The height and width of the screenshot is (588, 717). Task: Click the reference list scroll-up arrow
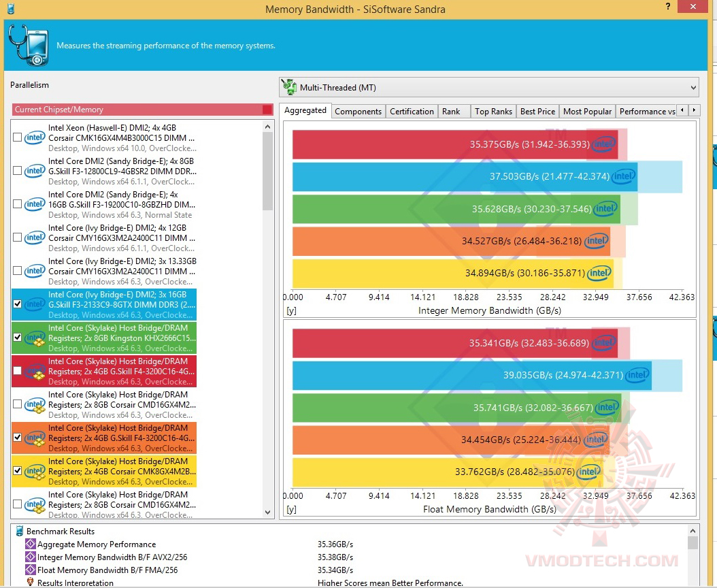click(x=268, y=127)
